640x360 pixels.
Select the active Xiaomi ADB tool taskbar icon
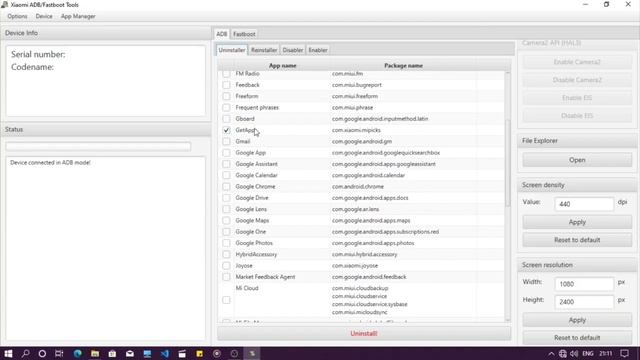(252, 353)
